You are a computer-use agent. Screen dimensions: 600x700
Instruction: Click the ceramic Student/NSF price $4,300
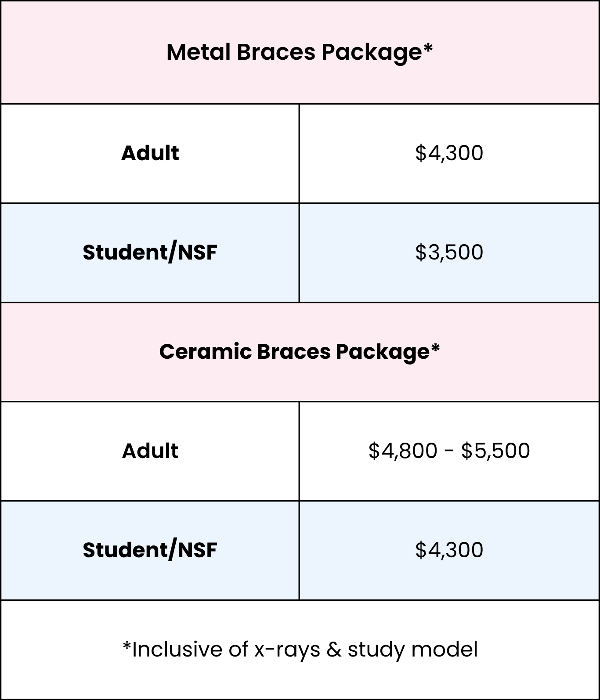[x=449, y=550]
